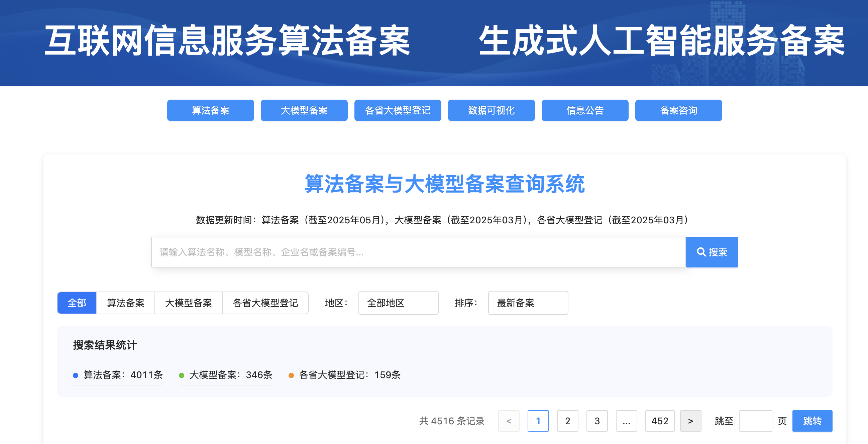Jump to last page 452

[659, 421]
